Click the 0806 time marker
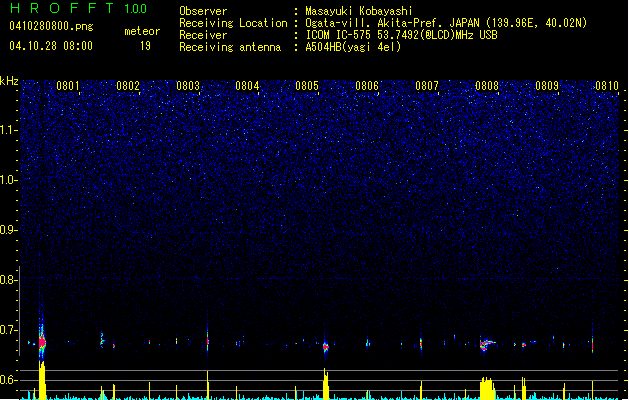Image resolution: width=629 pixels, height=400 pixels. [x=367, y=86]
